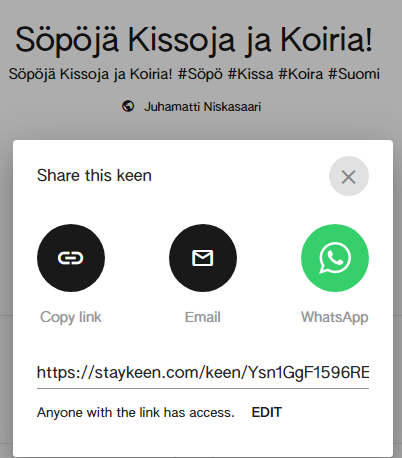Image resolution: width=402 pixels, height=458 pixels.
Task: Click the dimmed backdrop beside the author row
Action: pyautogui.click(x=333, y=107)
